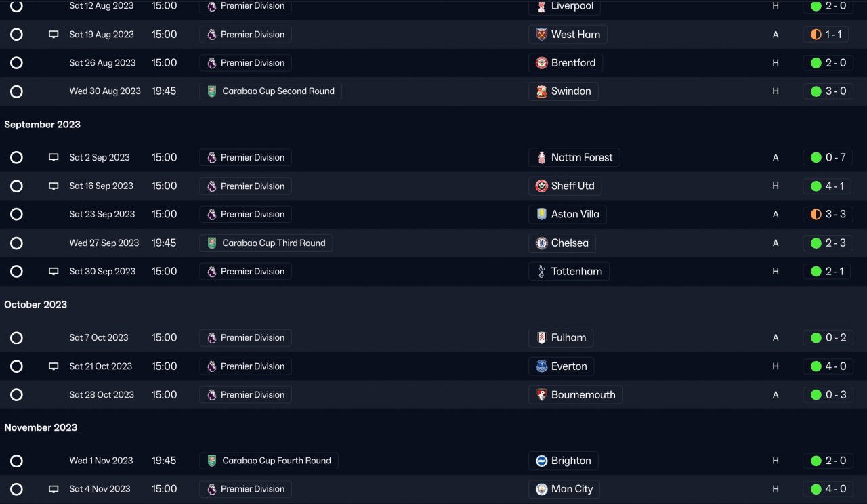
Task: Click the Chelsea club badge icon
Action: pos(541,243)
